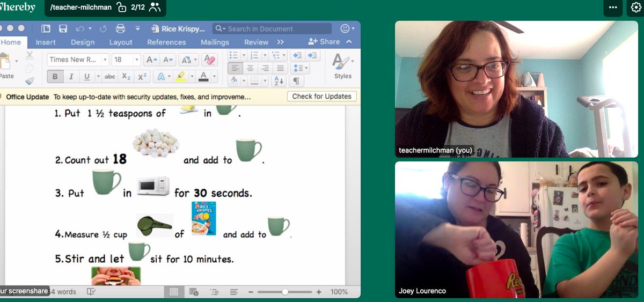Open font color dropdown arrow
The height and width of the screenshot is (302, 644).
click(x=214, y=77)
